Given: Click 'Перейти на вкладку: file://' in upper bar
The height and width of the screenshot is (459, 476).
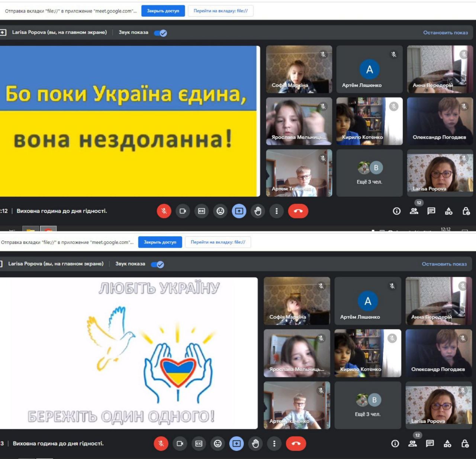Looking at the screenshot, I should pyautogui.click(x=221, y=11).
